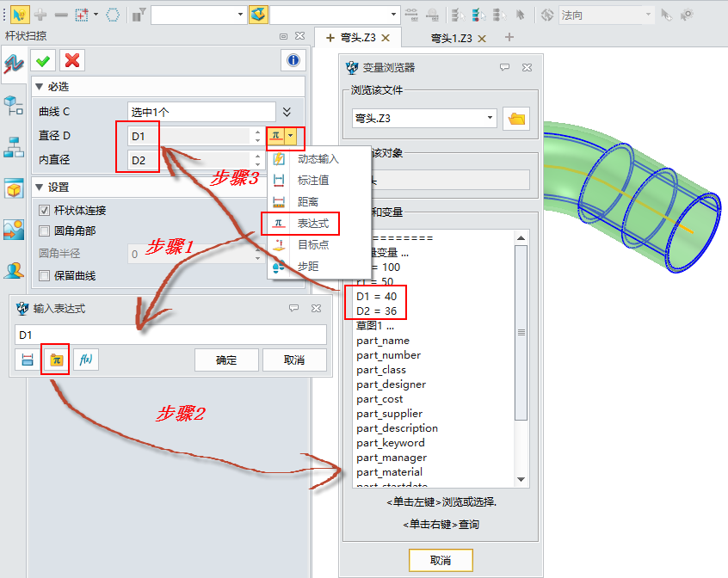
Task: Switch to the 弯头1.Z3 tab
Action: pyautogui.click(x=451, y=38)
